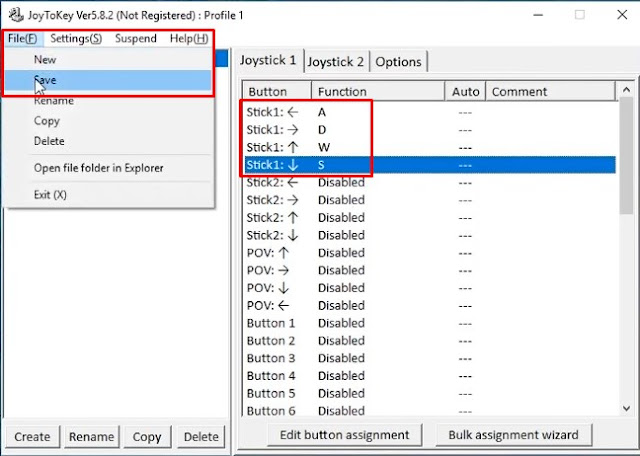Choose Rename from the File menu

[108, 100]
